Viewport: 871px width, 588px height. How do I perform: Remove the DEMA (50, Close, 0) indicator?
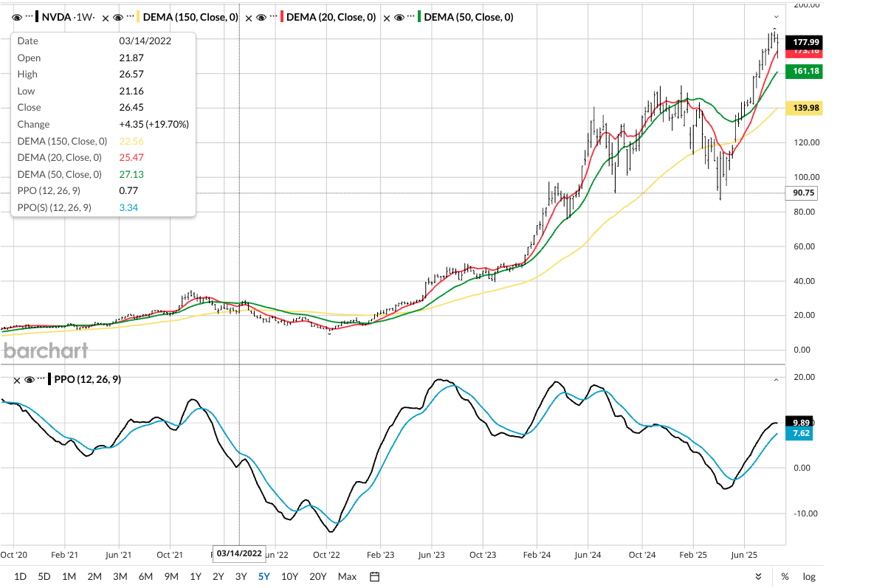tap(387, 18)
